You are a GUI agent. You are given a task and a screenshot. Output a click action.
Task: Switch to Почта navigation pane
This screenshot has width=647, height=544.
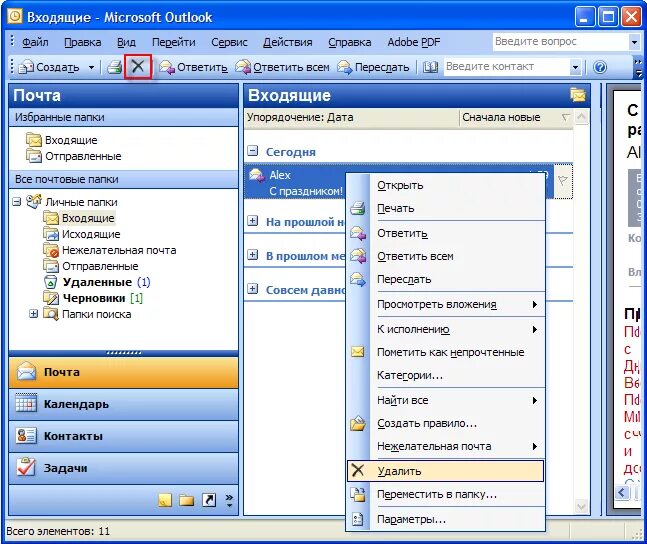click(123, 372)
